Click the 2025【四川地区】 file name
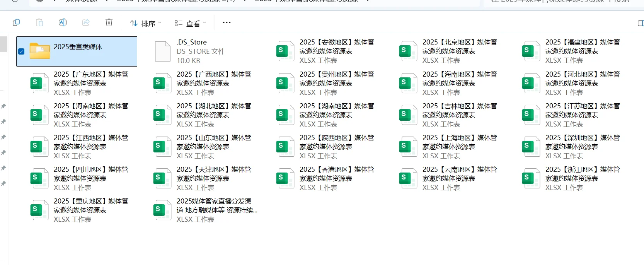 click(91, 174)
